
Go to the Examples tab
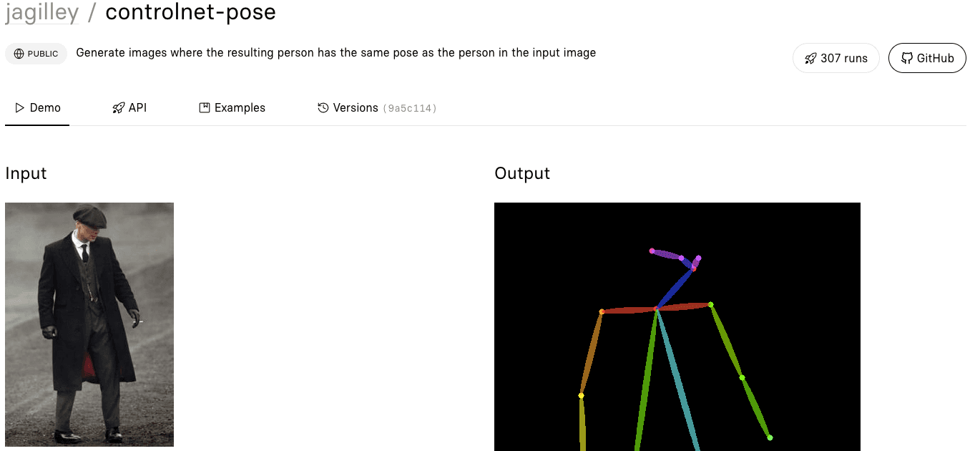240,108
